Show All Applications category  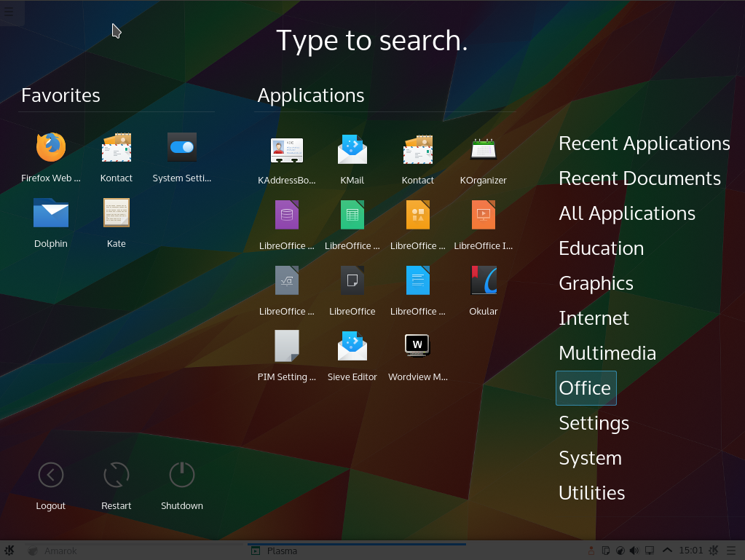pyautogui.click(x=627, y=213)
